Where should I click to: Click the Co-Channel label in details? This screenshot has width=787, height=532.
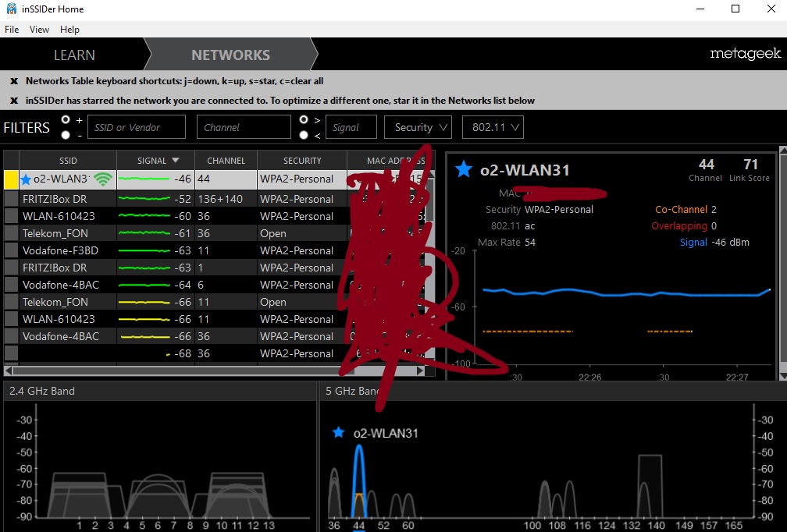click(681, 210)
